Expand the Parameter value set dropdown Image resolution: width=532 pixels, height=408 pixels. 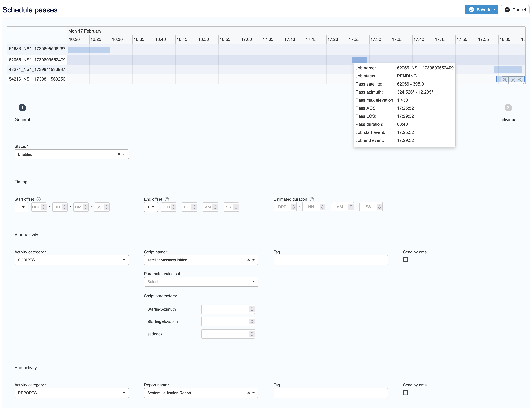click(x=201, y=282)
